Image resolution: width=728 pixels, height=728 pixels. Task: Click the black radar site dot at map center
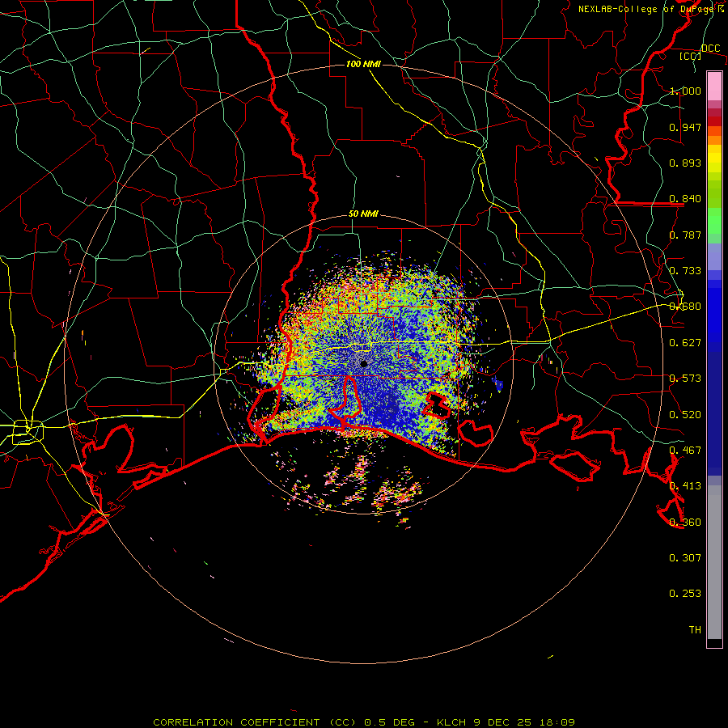pos(363,363)
